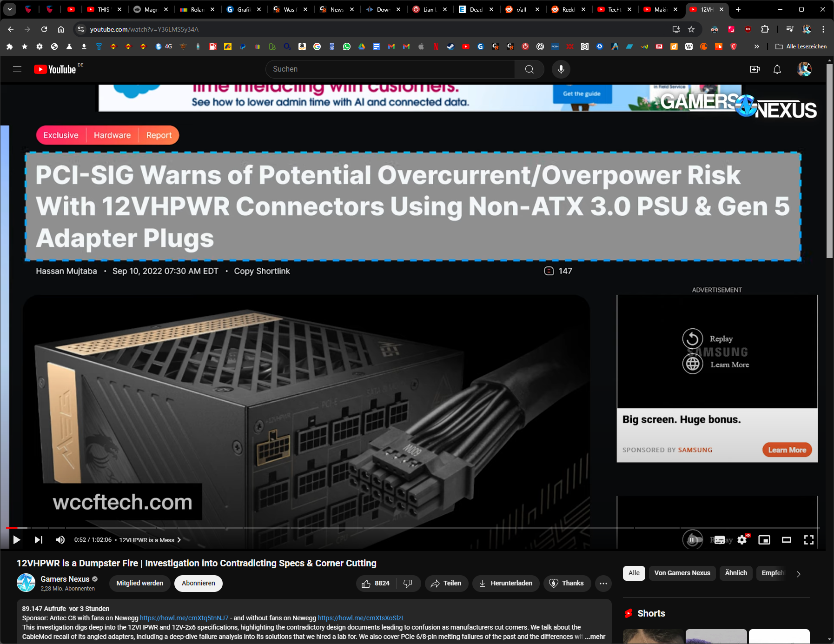Open the Gamers Nexus channel avatar
The image size is (834, 644).
click(x=26, y=583)
